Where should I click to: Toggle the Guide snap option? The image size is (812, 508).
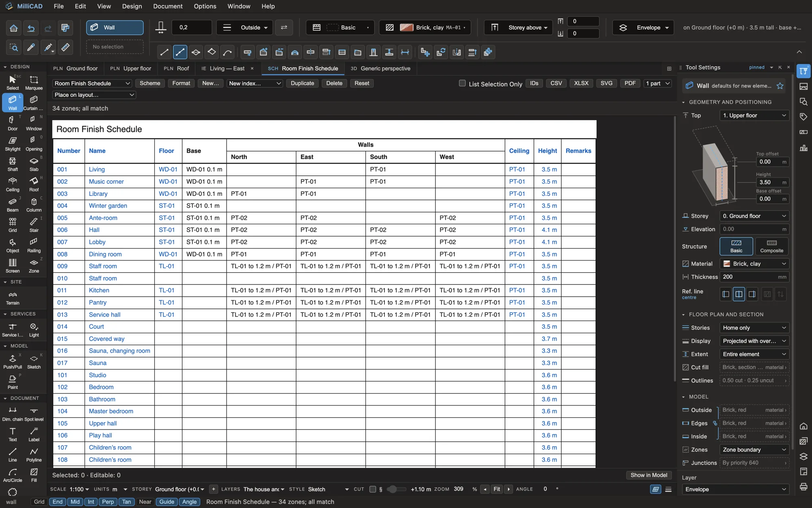166,501
